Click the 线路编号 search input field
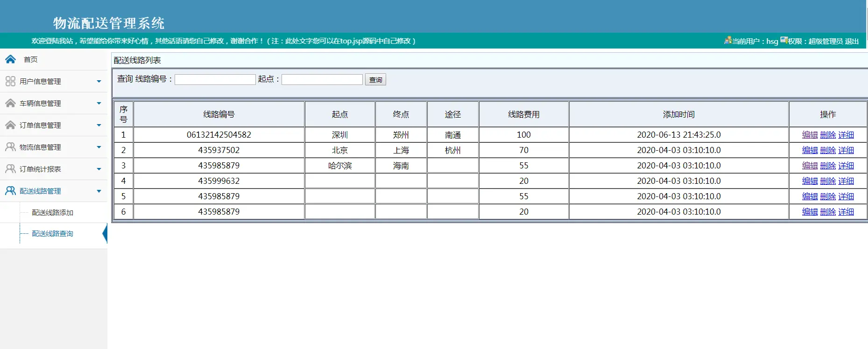Viewport: 868px width, 349px height. point(215,80)
